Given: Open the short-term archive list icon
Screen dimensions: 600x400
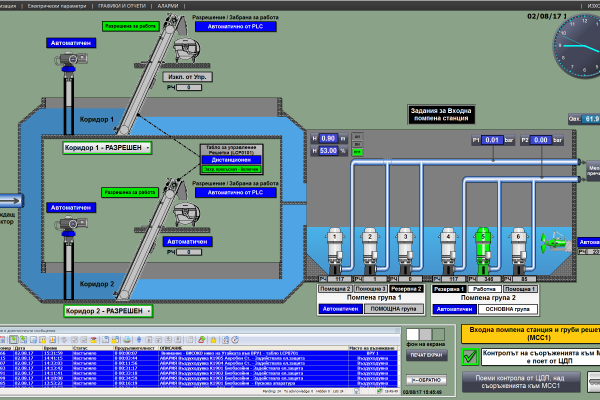Looking at the screenshot, I should point(23,340).
